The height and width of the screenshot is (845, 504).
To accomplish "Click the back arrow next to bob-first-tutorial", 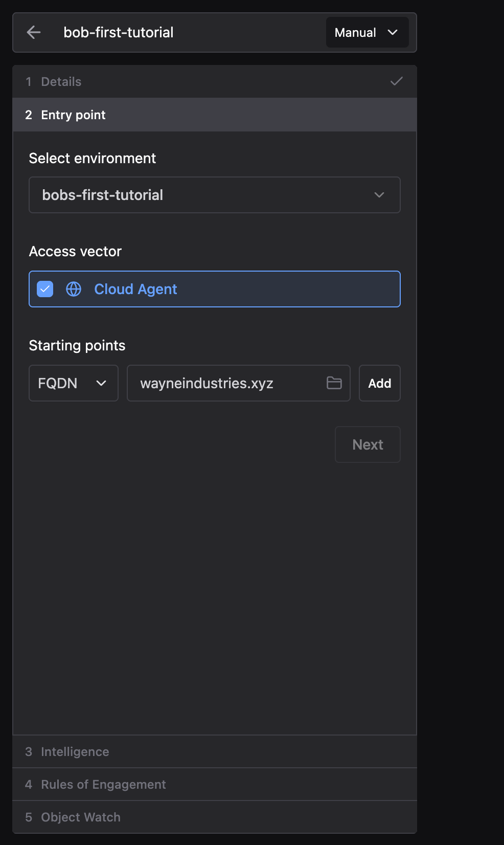I will point(33,32).
